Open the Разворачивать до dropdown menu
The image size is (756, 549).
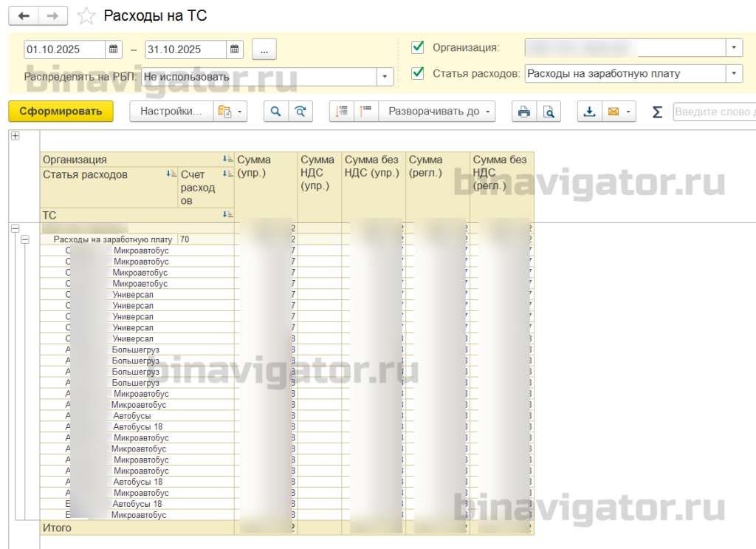click(x=437, y=112)
